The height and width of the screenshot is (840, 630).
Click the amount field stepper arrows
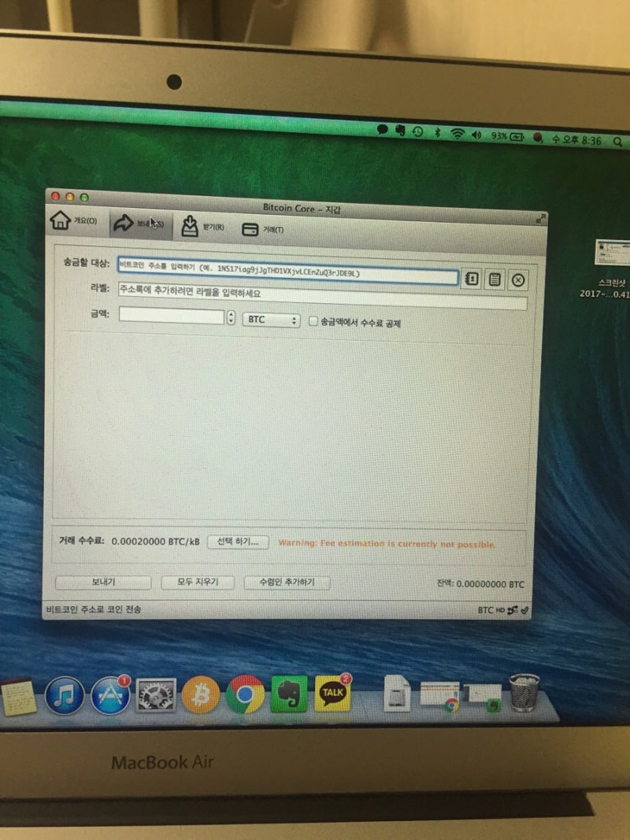point(231,318)
